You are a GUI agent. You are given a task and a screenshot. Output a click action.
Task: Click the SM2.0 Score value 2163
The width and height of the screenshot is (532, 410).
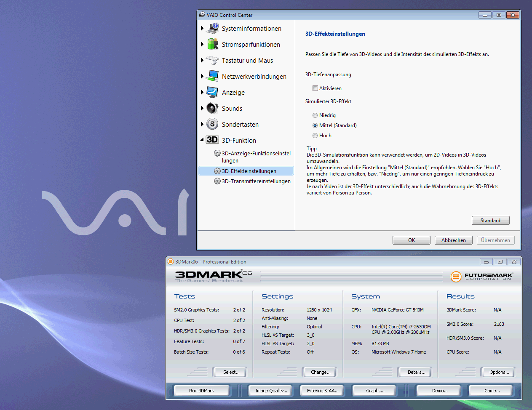(499, 324)
